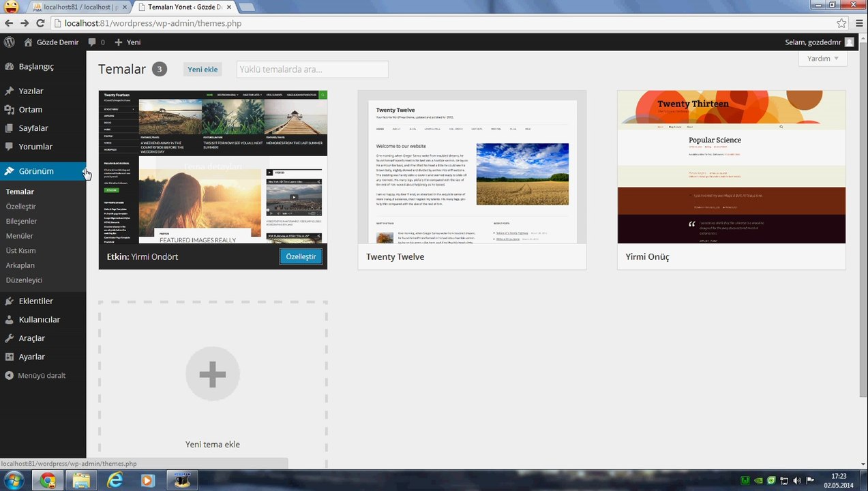Image resolution: width=868 pixels, height=491 pixels.
Task: Click the Twenty Twelve theme name
Action: [x=395, y=257]
